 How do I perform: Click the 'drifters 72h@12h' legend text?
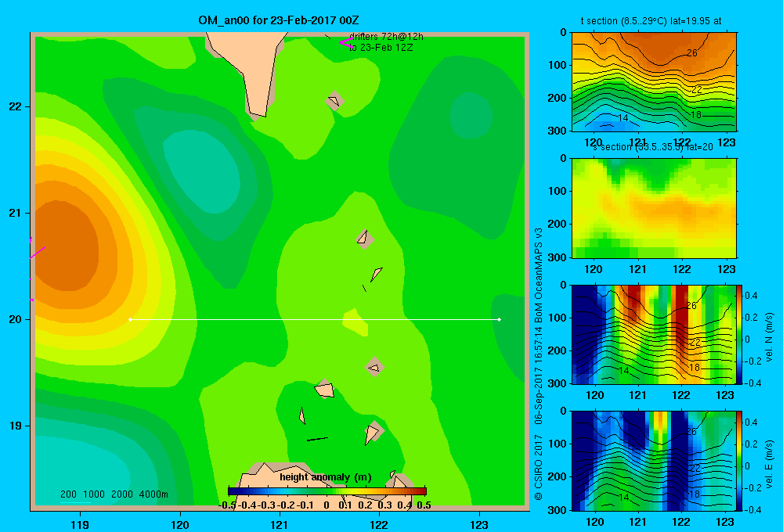387,37
